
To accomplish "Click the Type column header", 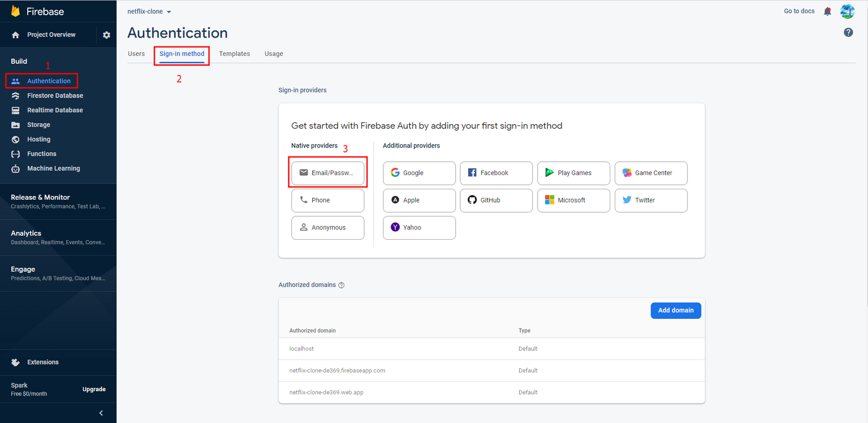I will 525,330.
